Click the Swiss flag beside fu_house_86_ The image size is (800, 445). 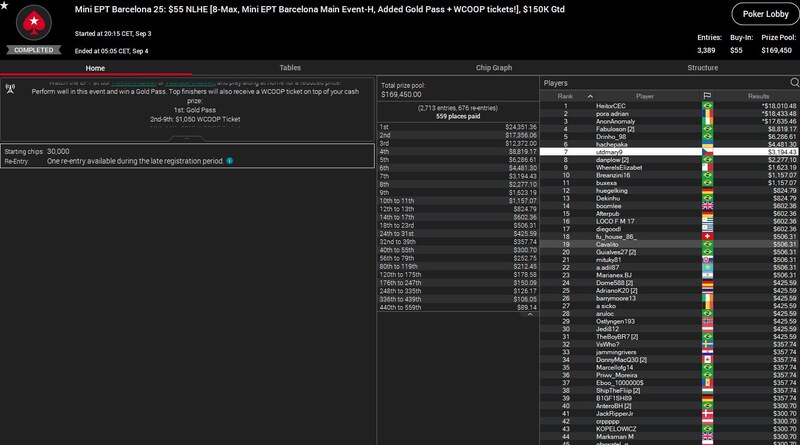click(707, 237)
